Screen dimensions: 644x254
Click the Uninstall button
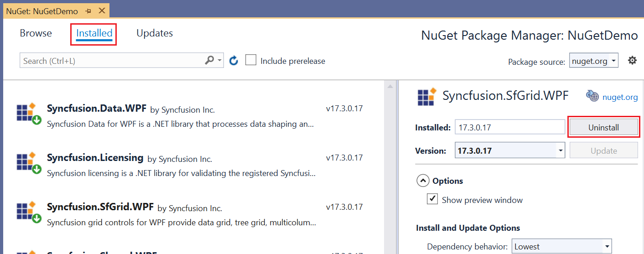point(603,127)
